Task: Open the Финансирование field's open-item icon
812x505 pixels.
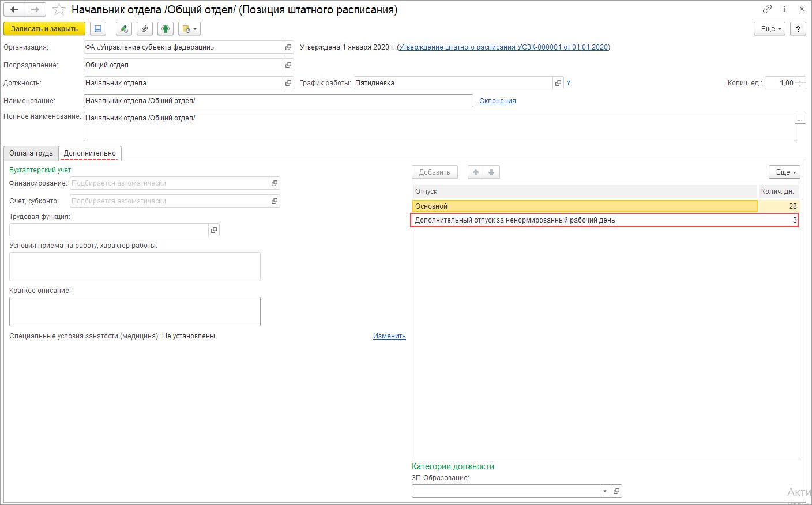Action: 275,183
